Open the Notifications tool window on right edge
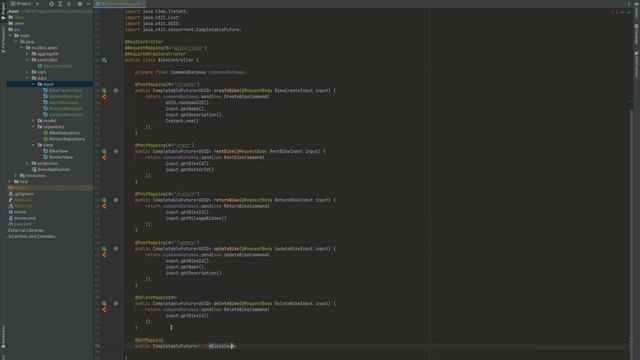640x360 pixels. tap(636, 64)
